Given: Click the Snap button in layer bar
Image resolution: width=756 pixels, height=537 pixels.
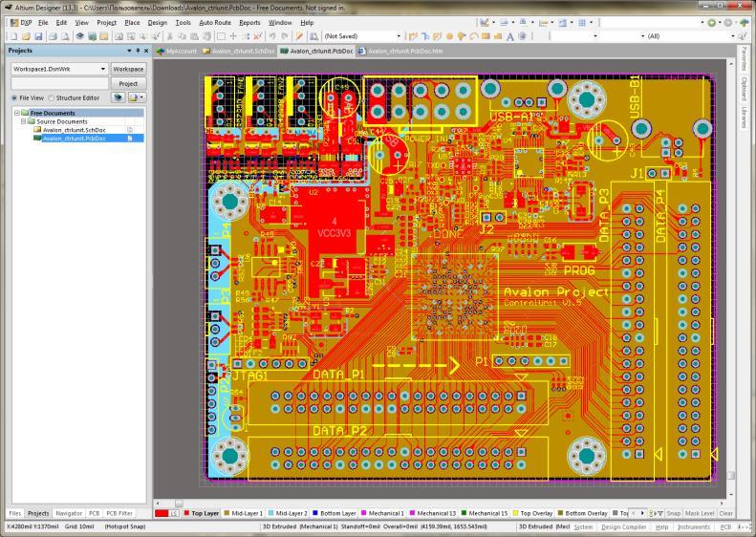Looking at the screenshot, I should pyautogui.click(x=673, y=513).
